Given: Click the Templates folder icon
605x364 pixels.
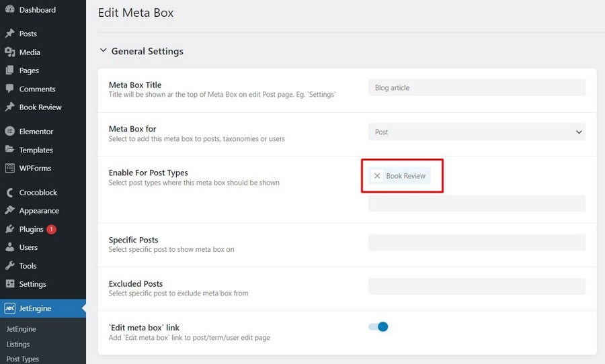Looking at the screenshot, I should coord(9,150).
